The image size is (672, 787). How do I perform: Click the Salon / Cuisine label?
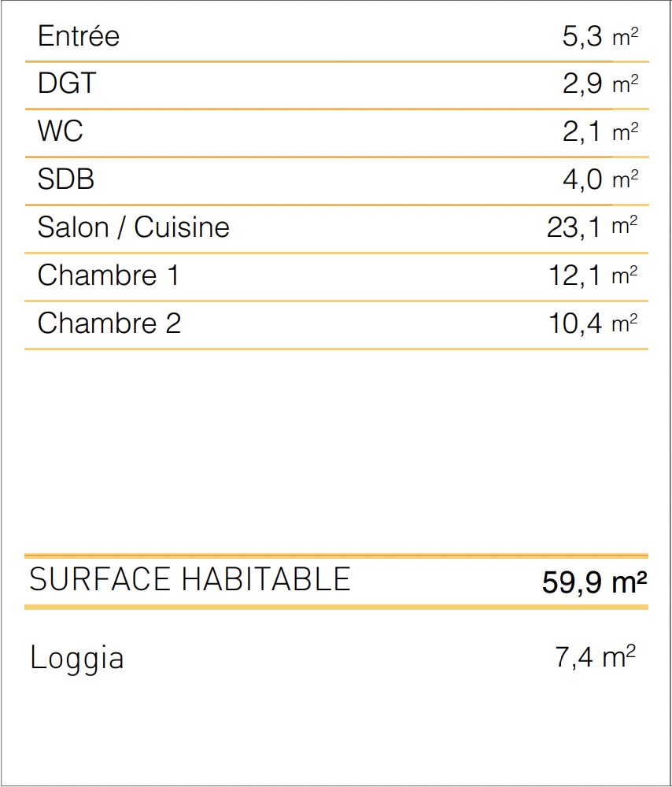(x=134, y=227)
